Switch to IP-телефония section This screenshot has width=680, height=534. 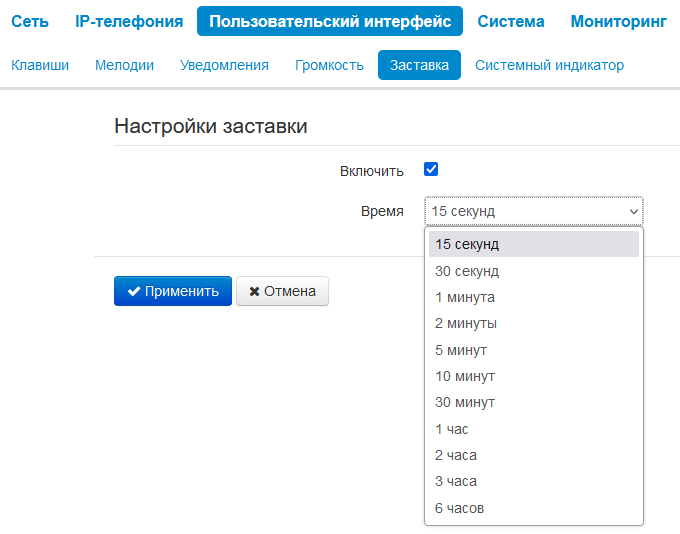(129, 21)
